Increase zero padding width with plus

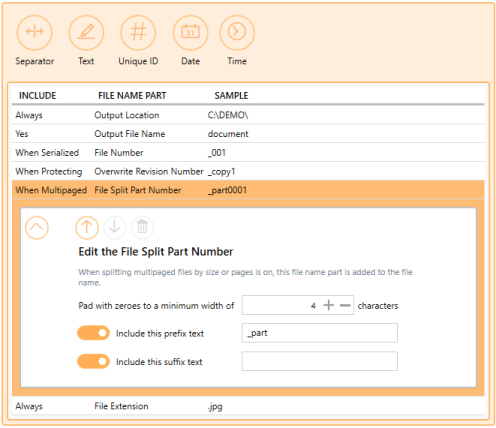click(329, 305)
